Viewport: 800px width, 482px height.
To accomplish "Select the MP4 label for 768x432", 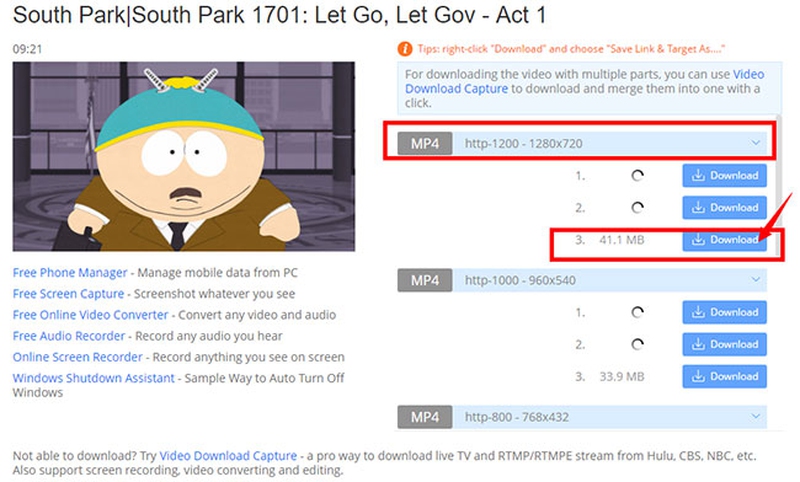I will [x=424, y=417].
